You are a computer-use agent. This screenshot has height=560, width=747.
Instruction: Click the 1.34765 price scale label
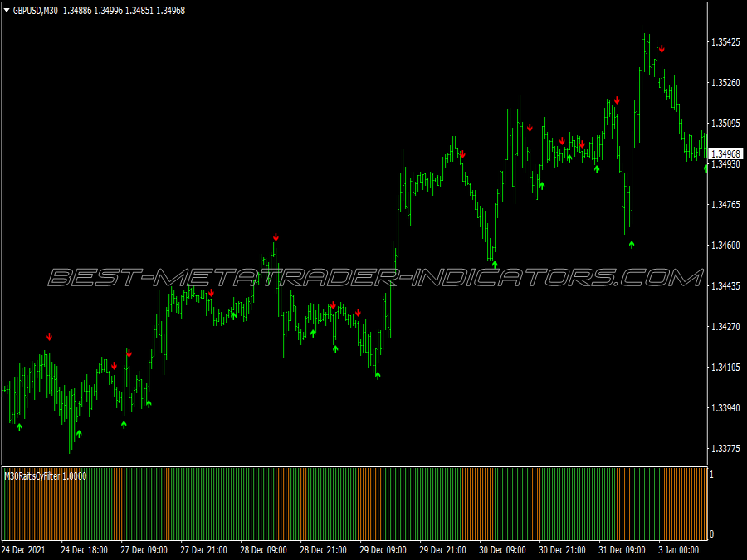725,205
